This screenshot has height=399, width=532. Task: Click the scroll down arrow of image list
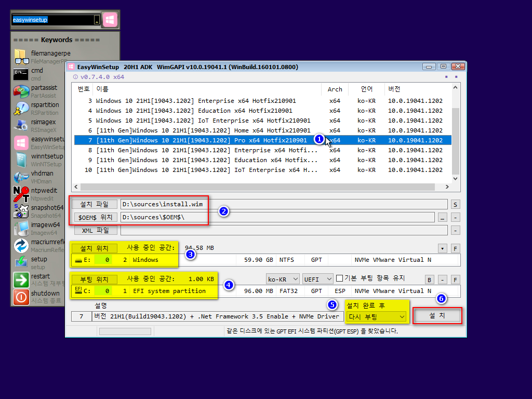pyautogui.click(x=455, y=179)
